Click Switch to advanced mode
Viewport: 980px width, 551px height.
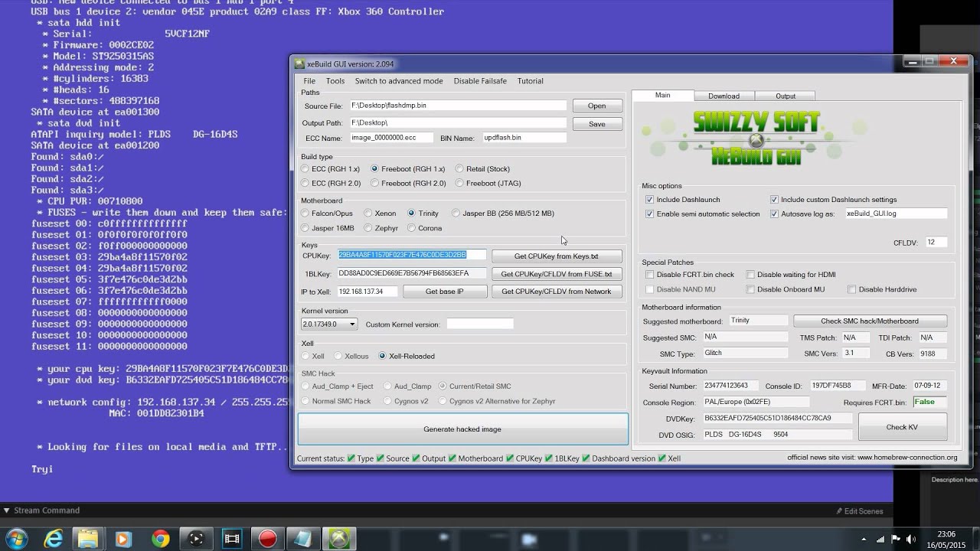point(399,81)
